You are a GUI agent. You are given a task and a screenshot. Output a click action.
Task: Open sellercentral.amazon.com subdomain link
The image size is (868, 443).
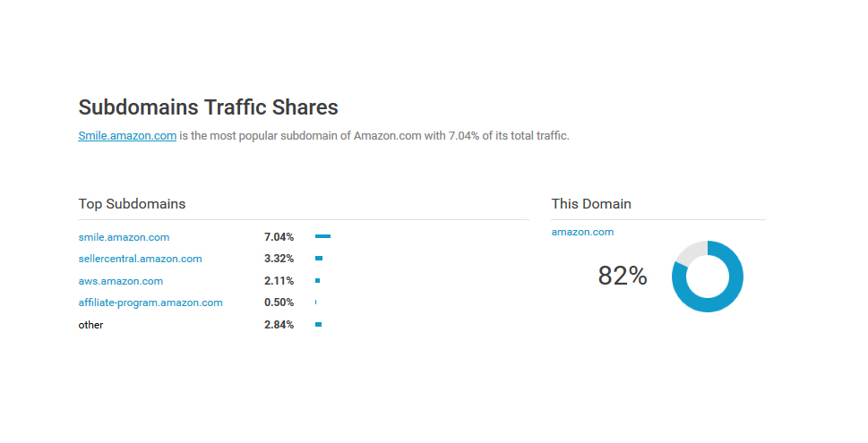click(140, 259)
